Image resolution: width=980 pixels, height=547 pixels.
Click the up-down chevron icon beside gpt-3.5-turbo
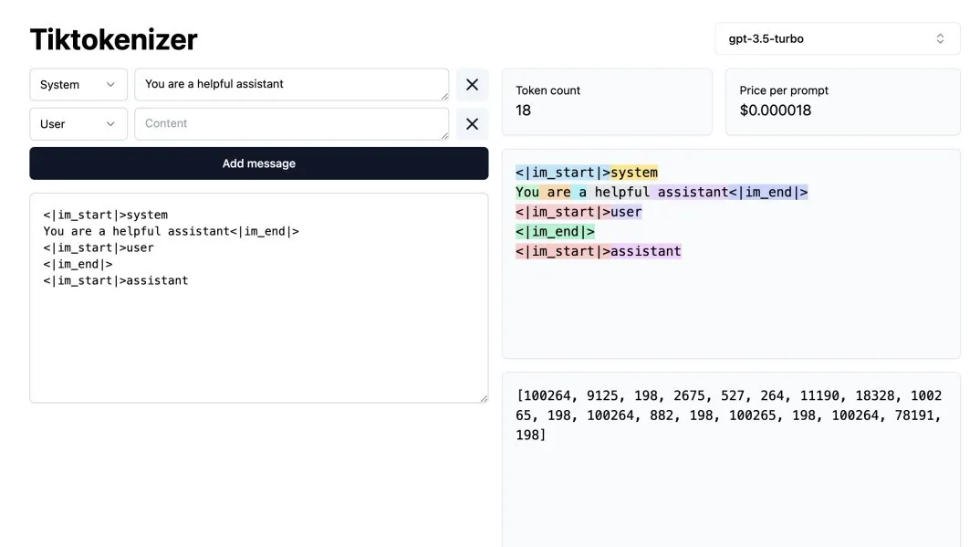(x=941, y=39)
